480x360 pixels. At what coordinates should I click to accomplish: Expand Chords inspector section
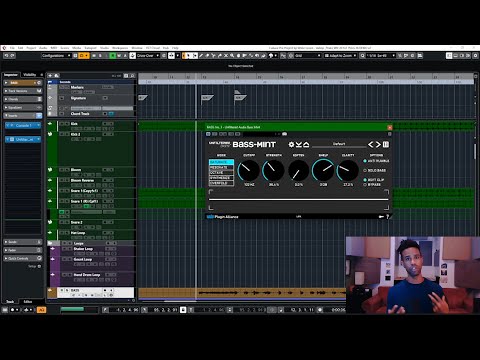[x=23, y=99]
